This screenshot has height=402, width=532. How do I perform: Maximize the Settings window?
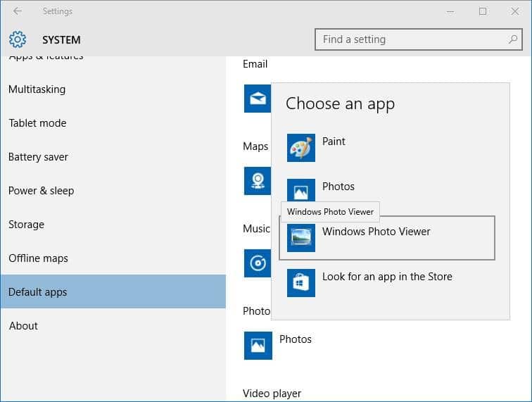coord(483,11)
